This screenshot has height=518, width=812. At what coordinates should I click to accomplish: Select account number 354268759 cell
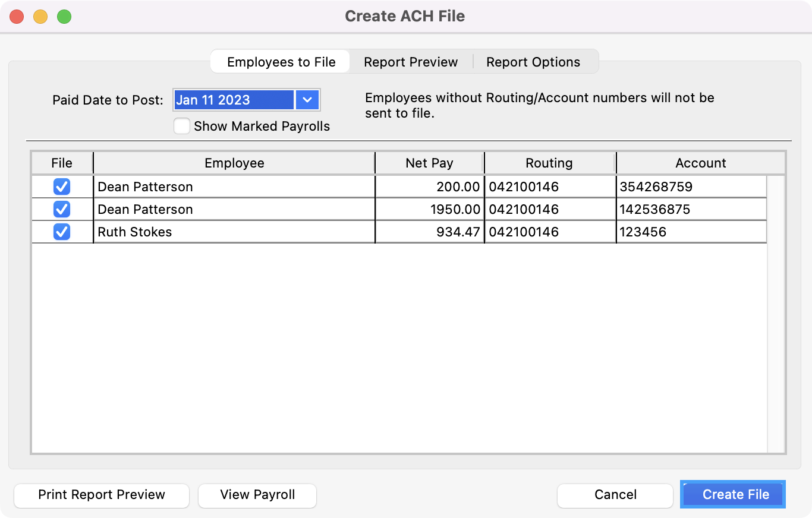691,187
